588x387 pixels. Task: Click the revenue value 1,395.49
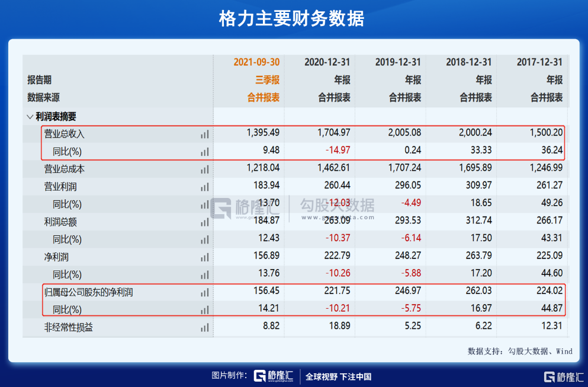pyautogui.click(x=263, y=133)
